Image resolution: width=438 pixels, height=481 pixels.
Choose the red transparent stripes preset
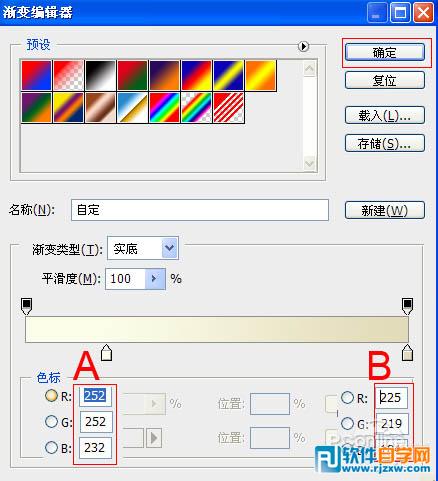(229, 108)
